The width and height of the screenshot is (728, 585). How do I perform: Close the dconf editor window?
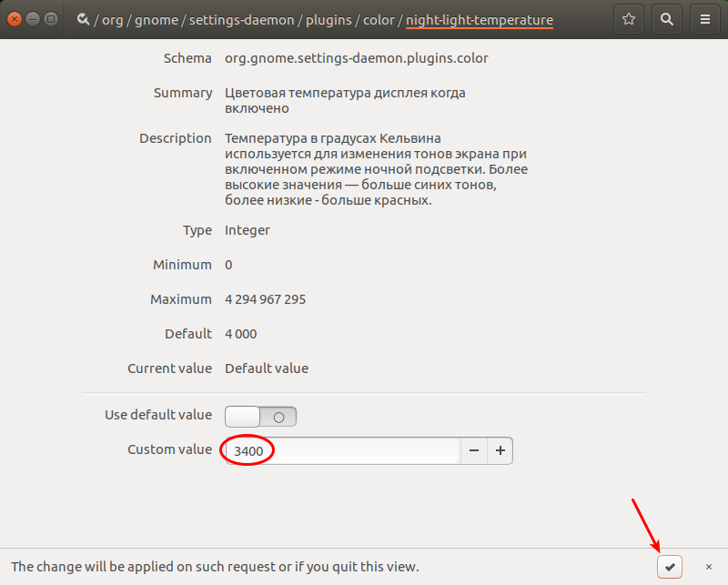pyautogui.click(x=15, y=19)
